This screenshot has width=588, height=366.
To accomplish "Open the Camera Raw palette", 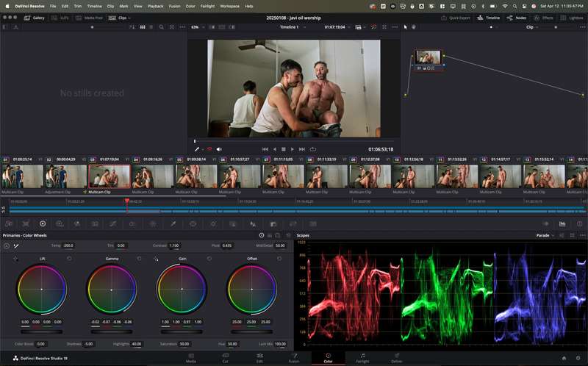I will point(9,224).
